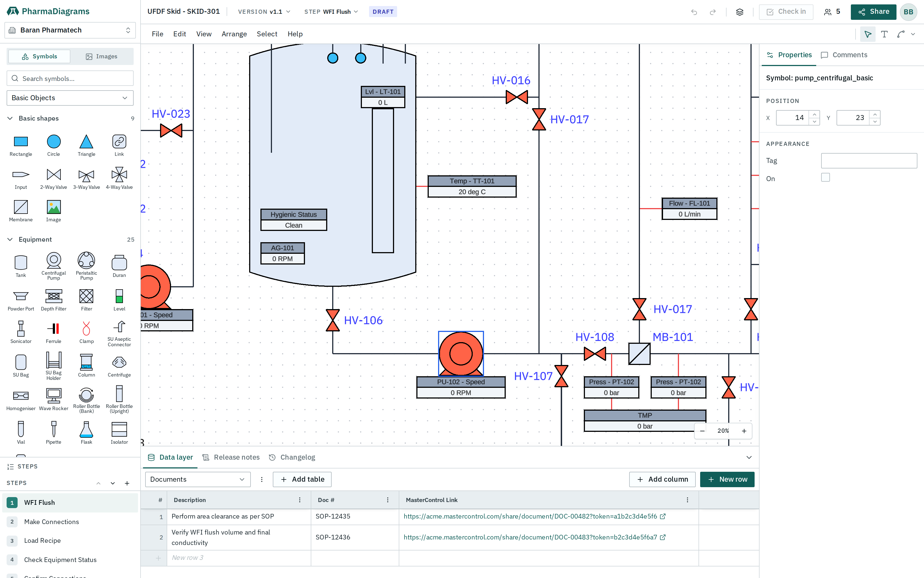Viewport: 924px width, 578px height.
Task: Collapse the Equipment section
Action: 10,239
